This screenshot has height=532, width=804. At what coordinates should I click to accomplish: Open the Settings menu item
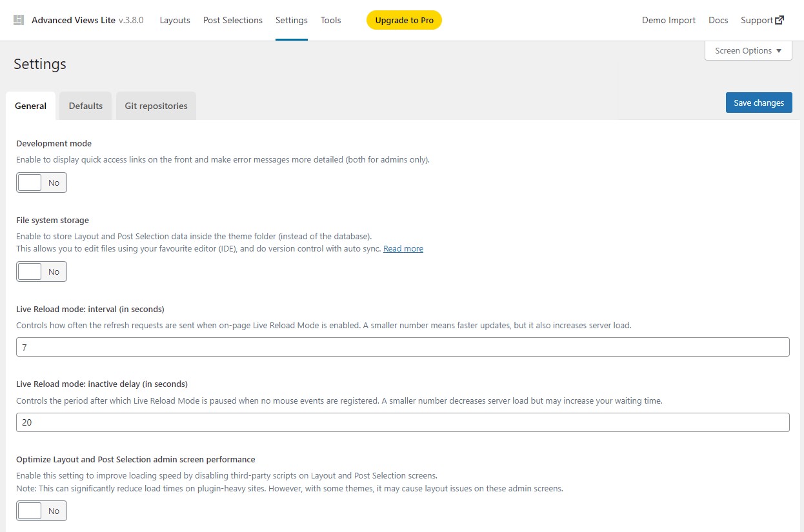pos(291,20)
